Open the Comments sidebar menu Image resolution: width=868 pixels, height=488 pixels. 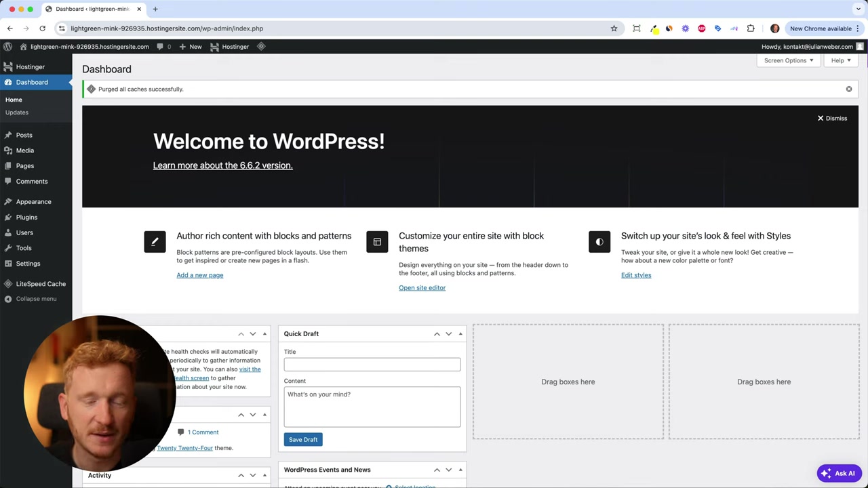coord(36,182)
